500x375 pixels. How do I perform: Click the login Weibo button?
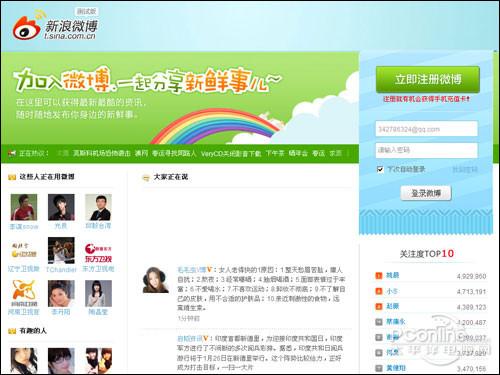click(426, 193)
